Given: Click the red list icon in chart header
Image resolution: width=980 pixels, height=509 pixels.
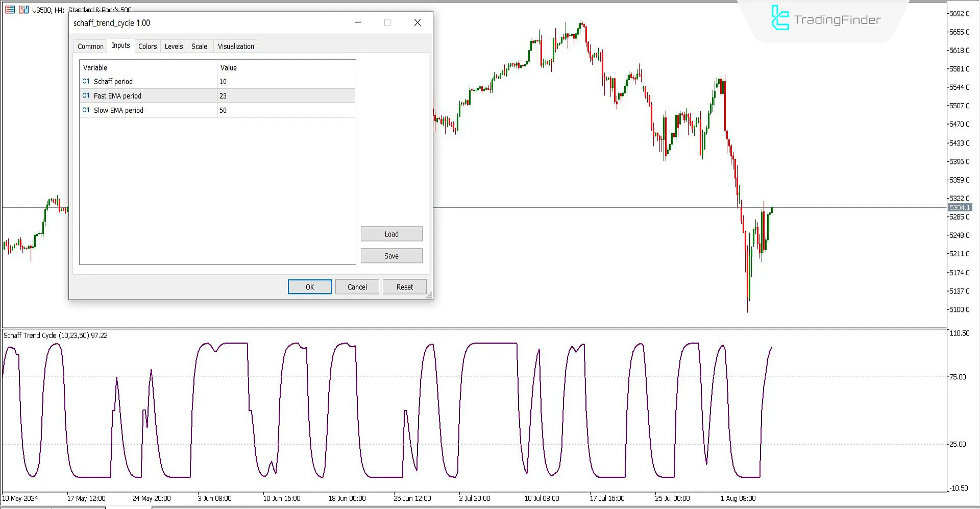Looking at the screenshot, I should tap(10, 10).
